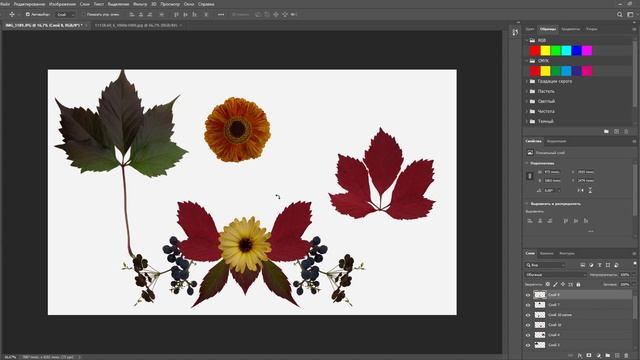
Task: Click the new adjustment layer icon
Action: coord(598,356)
